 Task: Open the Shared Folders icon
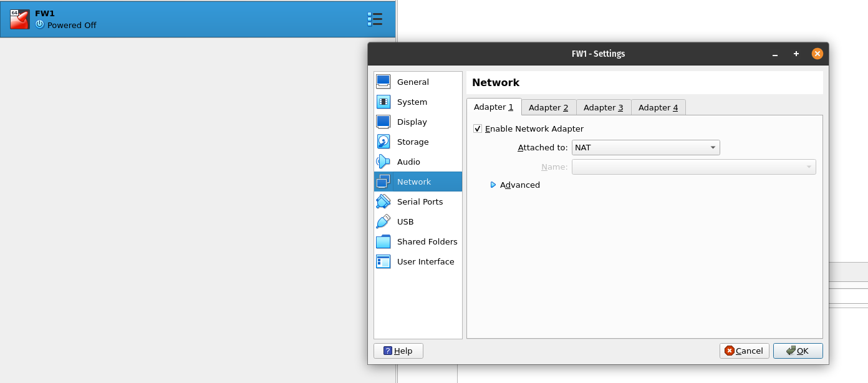[383, 241]
